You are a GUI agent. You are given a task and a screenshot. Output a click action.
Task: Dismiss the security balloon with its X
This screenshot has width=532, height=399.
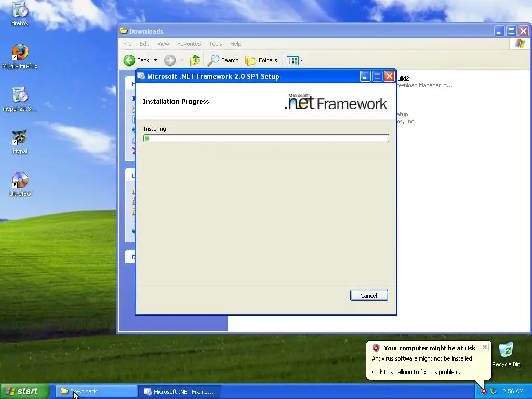[485, 347]
